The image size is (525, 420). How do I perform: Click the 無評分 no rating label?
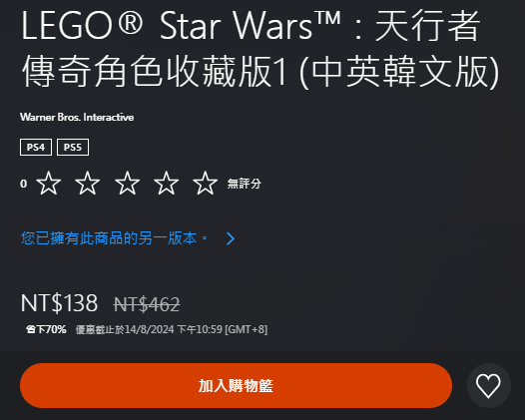coord(245,184)
